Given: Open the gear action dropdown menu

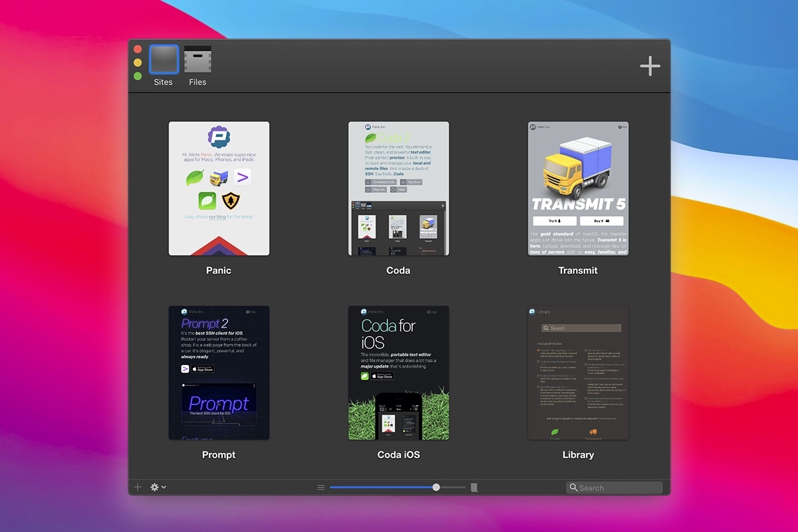Looking at the screenshot, I should 158,487.
